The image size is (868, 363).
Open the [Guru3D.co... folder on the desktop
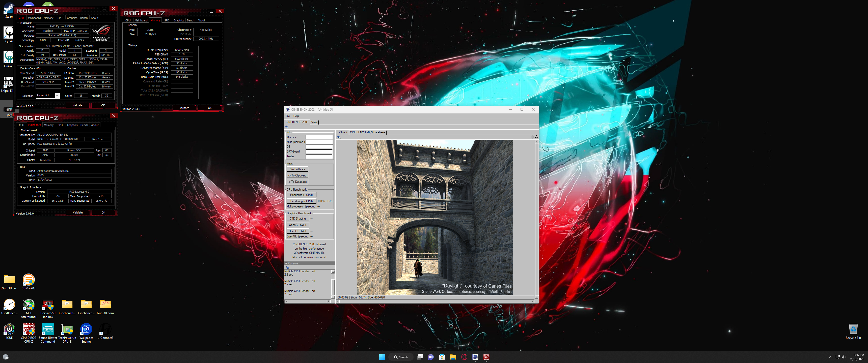click(9, 282)
